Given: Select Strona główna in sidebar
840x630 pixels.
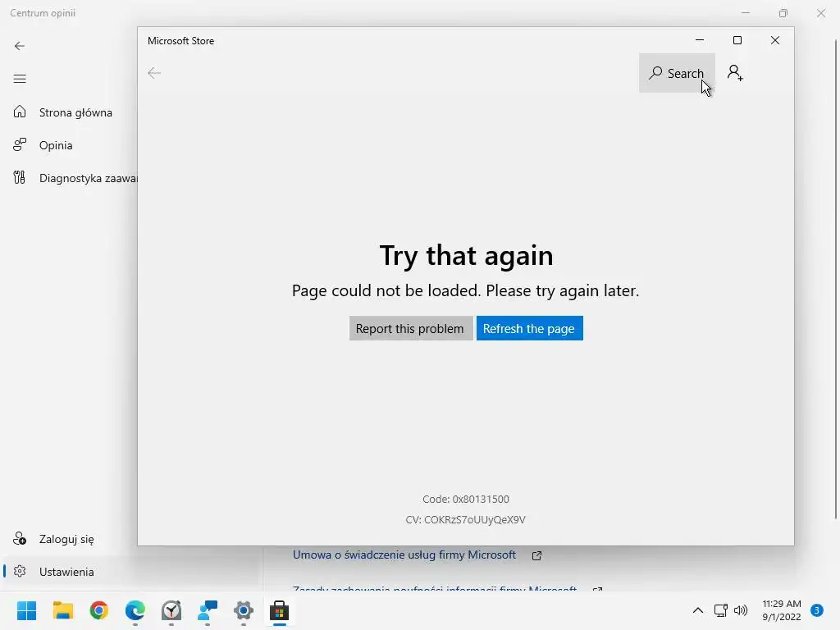Looking at the screenshot, I should [70, 112].
